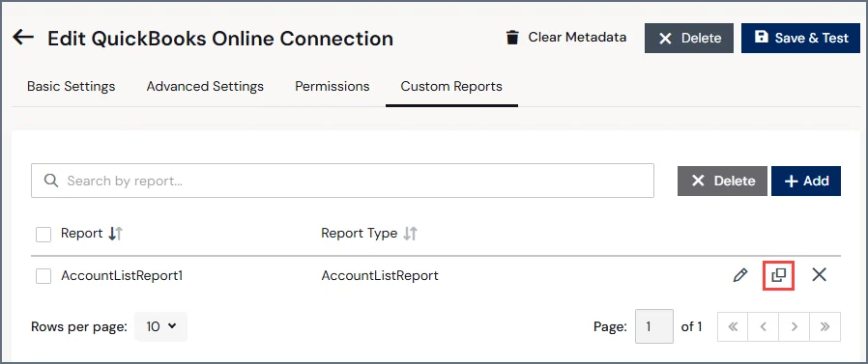Click the search magnifier icon
868x364 pixels.
click(51, 181)
